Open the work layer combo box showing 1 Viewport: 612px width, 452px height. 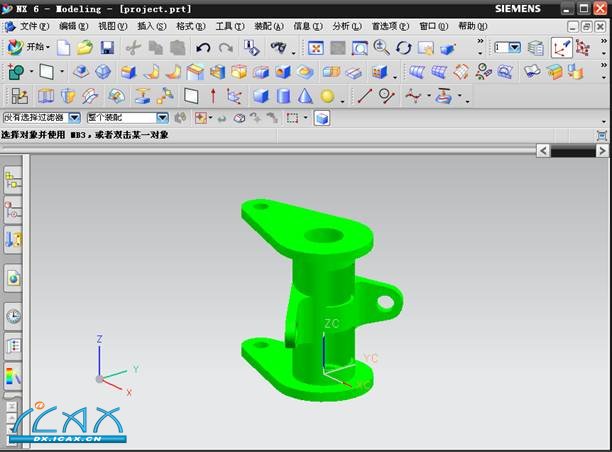507,48
